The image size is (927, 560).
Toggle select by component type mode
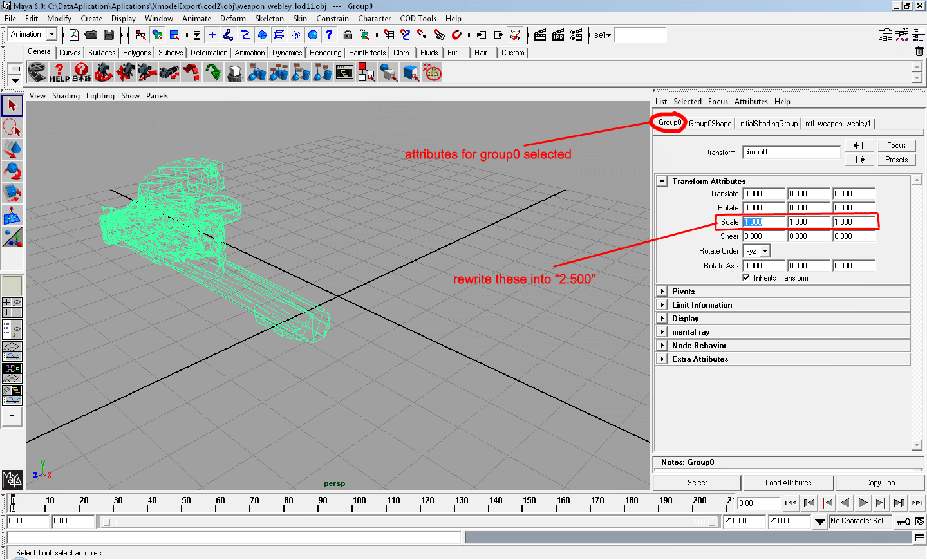pos(174,35)
